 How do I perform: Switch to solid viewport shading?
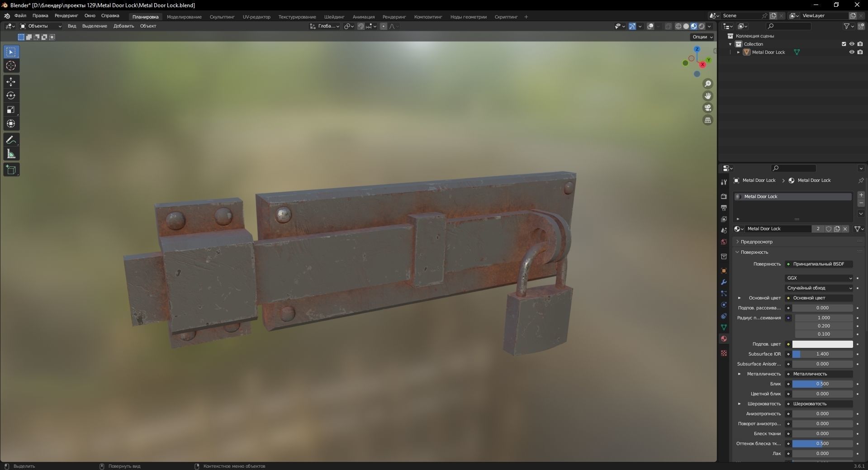686,26
